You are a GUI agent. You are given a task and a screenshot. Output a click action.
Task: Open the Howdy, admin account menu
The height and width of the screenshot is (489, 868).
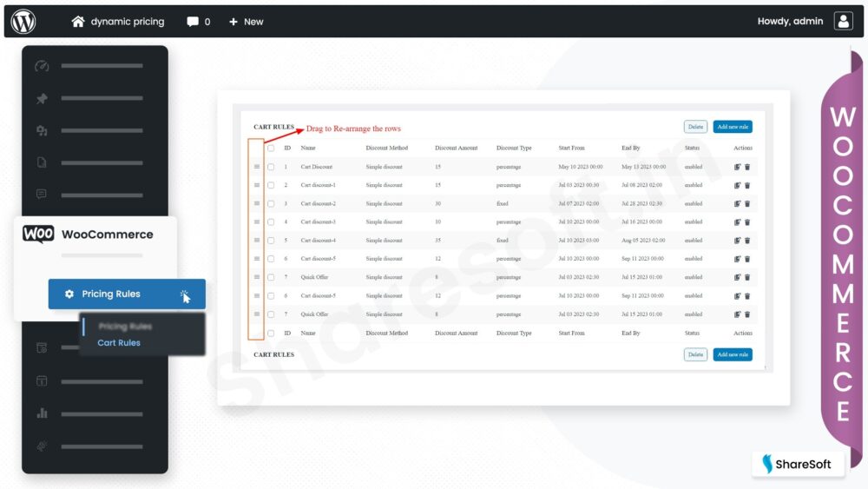(790, 21)
